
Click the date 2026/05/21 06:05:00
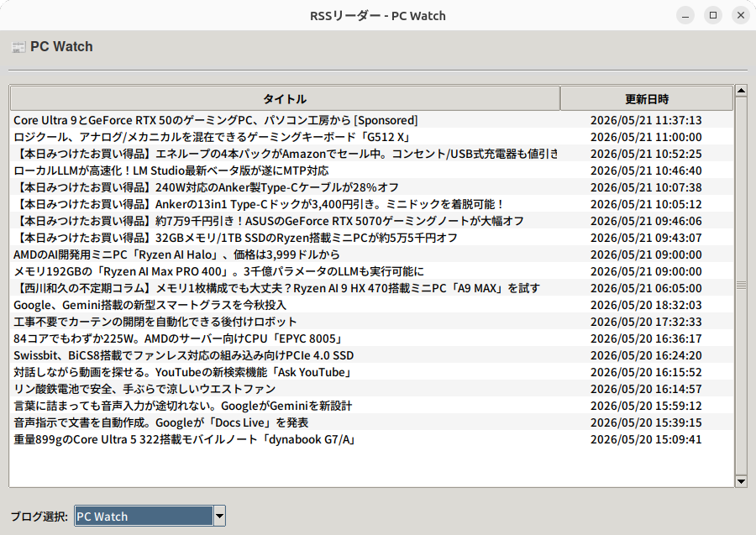point(646,288)
